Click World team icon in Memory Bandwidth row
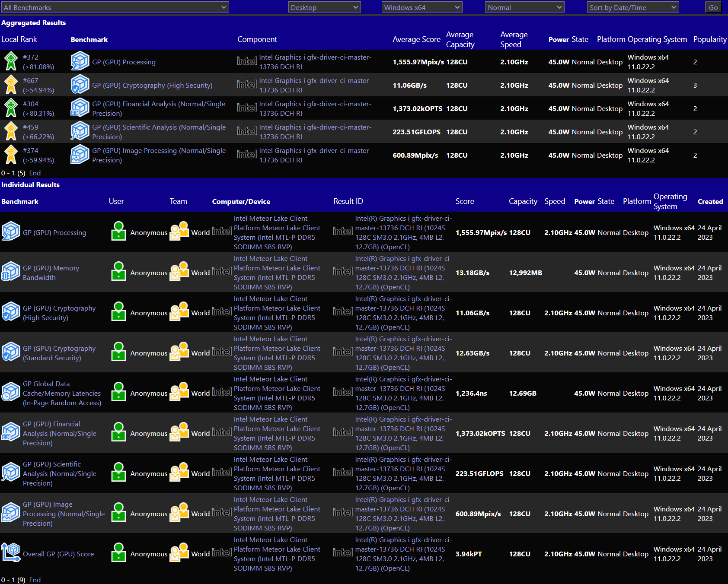 [179, 272]
